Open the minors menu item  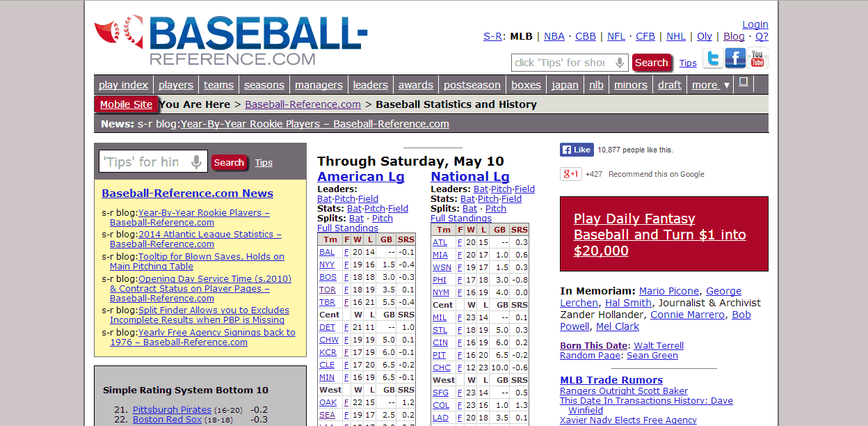pyautogui.click(x=631, y=85)
